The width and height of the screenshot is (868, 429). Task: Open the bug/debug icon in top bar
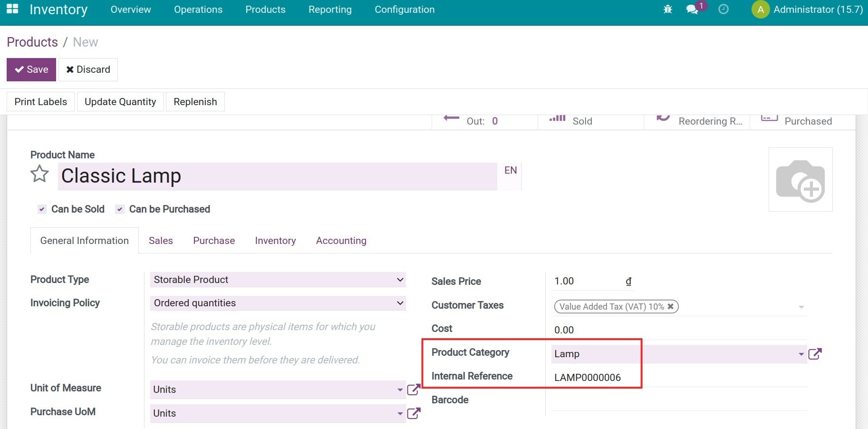coord(667,9)
